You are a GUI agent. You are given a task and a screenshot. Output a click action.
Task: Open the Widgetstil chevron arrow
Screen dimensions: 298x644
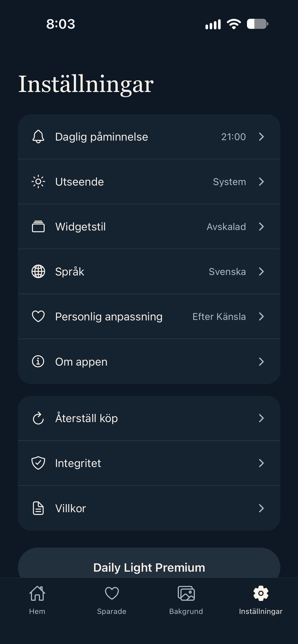(261, 226)
